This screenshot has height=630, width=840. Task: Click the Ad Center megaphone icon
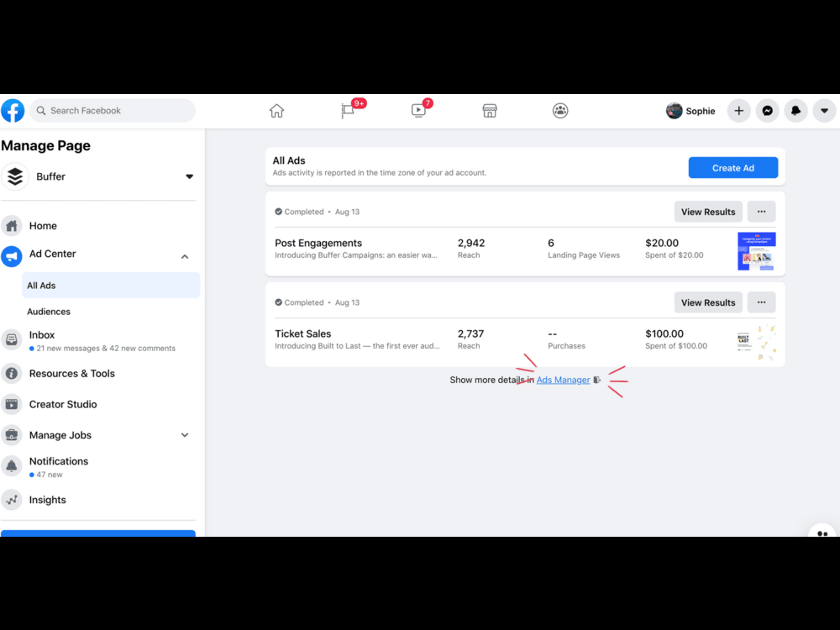click(x=12, y=256)
